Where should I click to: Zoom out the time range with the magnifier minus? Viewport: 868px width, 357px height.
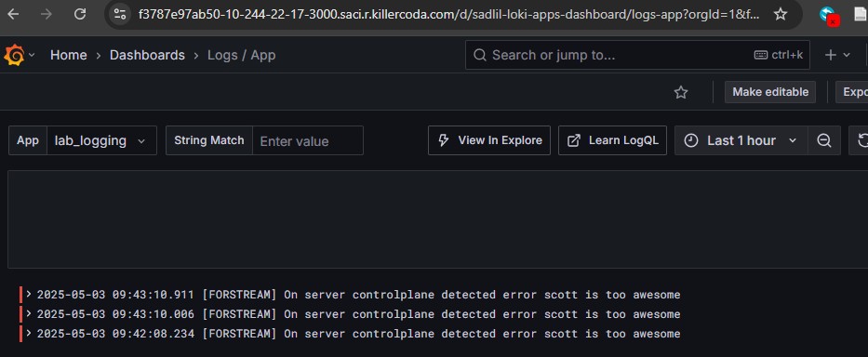(824, 140)
